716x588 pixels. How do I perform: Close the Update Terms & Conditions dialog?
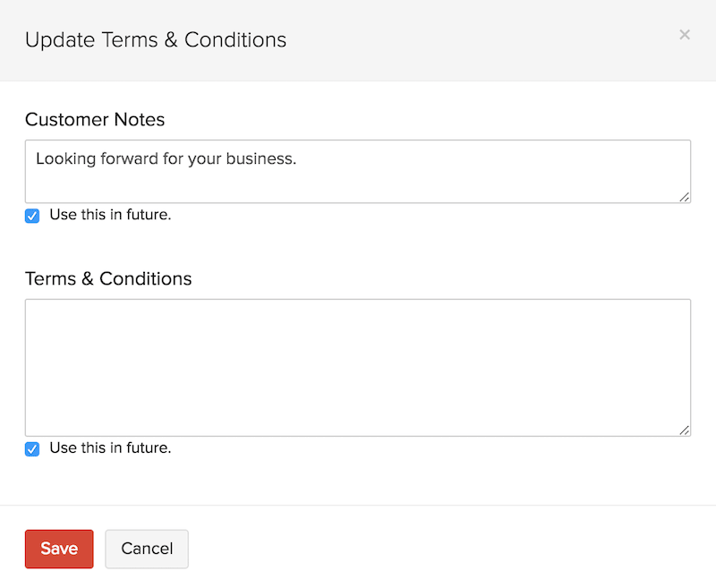(685, 35)
